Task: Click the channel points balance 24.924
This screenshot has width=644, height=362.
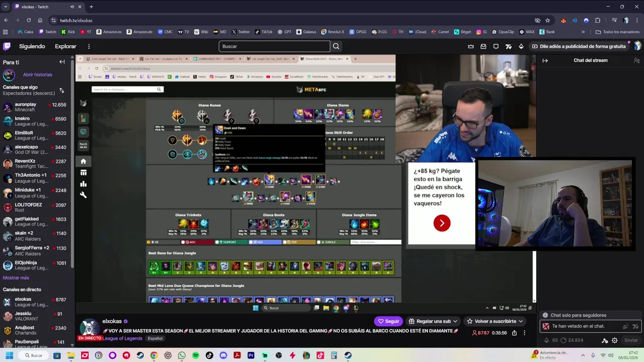Action: point(572,340)
